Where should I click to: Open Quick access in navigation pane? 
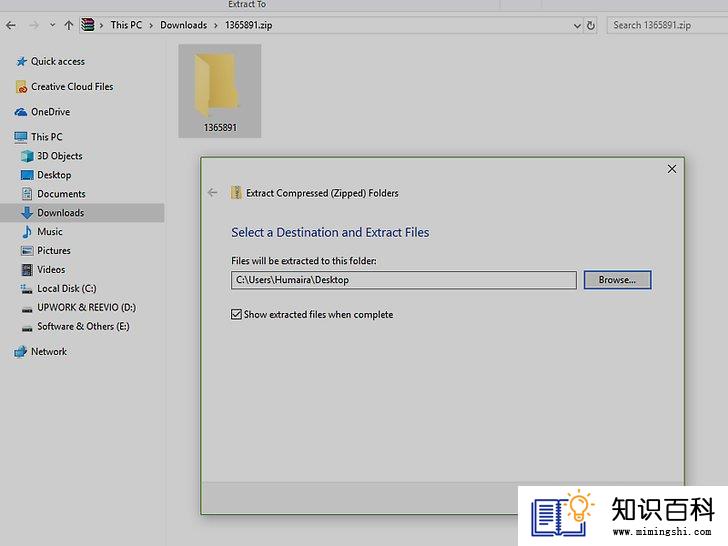pyautogui.click(x=58, y=61)
